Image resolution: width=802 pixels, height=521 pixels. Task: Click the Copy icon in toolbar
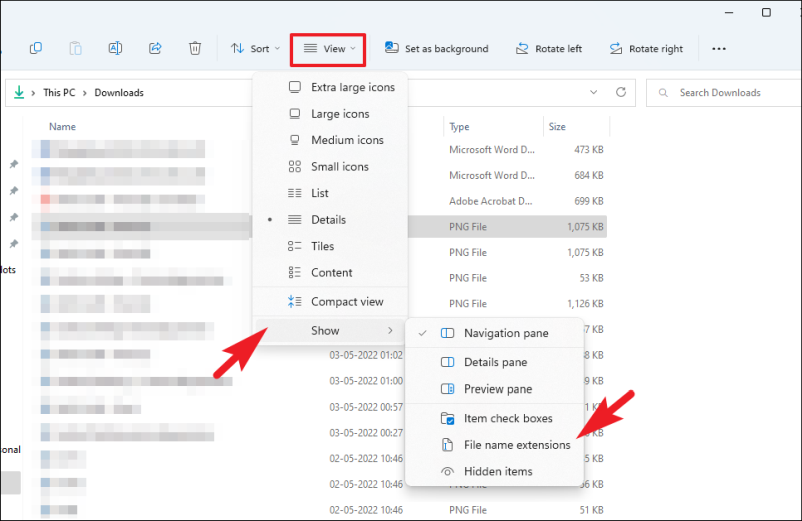[x=36, y=48]
